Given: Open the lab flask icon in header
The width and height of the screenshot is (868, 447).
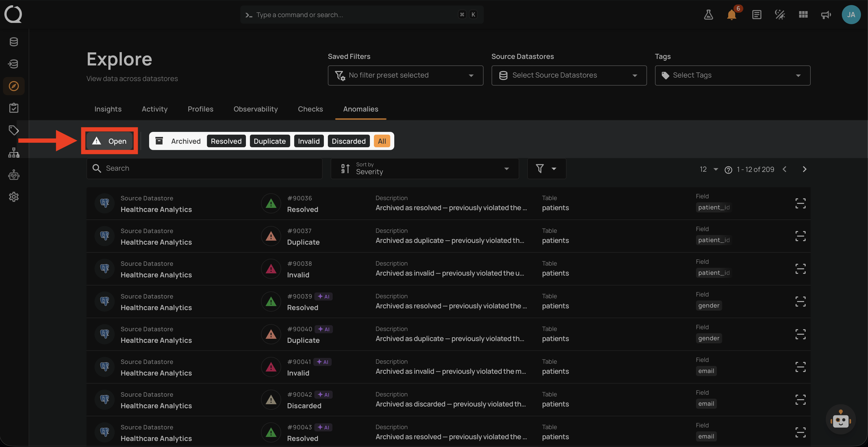Looking at the screenshot, I should tap(708, 15).
